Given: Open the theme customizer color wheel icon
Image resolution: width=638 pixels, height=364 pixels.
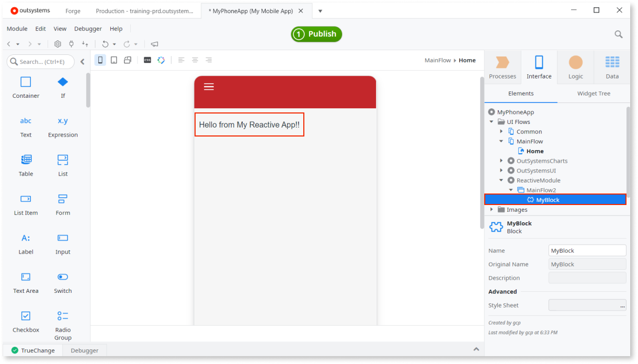Looking at the screenshot, I should 161,60.
